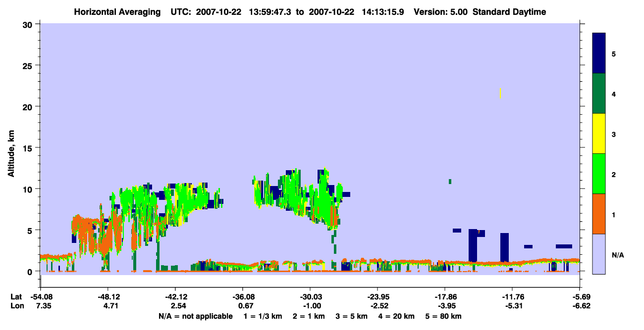The width and height of the screenshot is (644, 330).
Task: Click the '2 = 1 km' legend note
Action: (309, 316)
